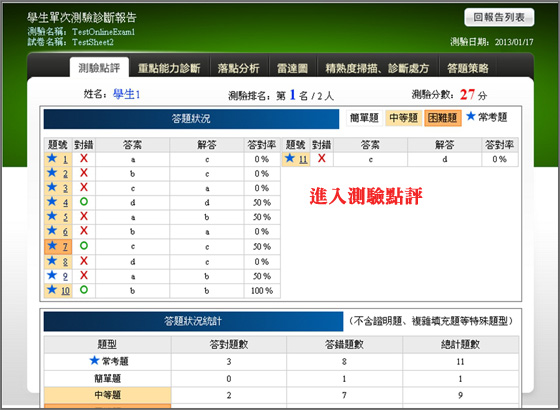
Task: Open the 雷達圖 tab
Action: click(x=292, y=68)
